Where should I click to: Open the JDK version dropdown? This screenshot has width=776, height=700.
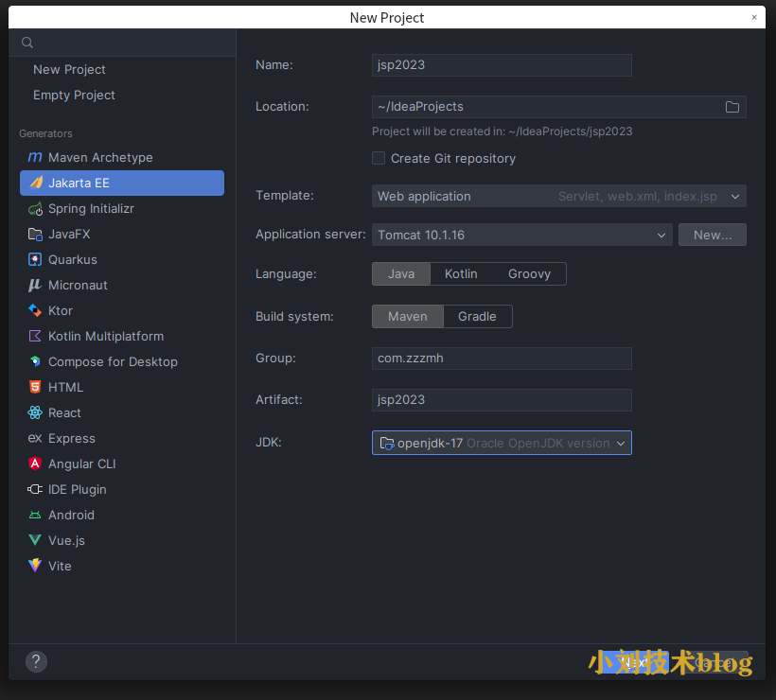[x=502, y=443]
